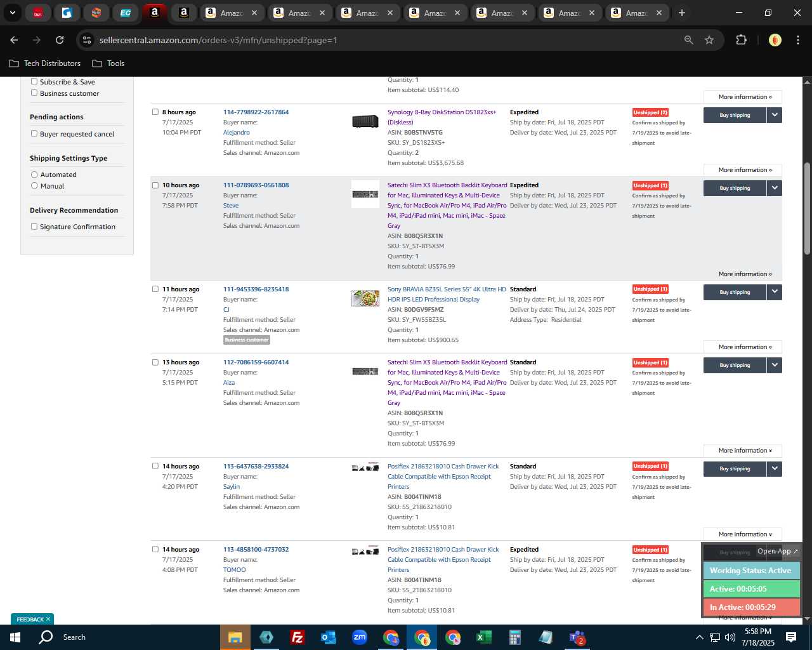Toggle Business customer filter checkbox
812x650 pixels.
pos(34,93)
